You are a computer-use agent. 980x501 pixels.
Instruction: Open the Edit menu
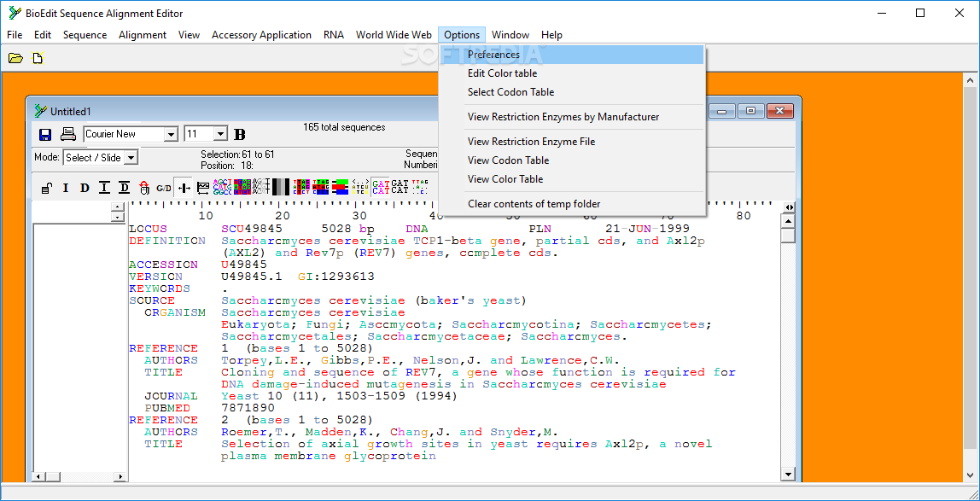(43, 35)
